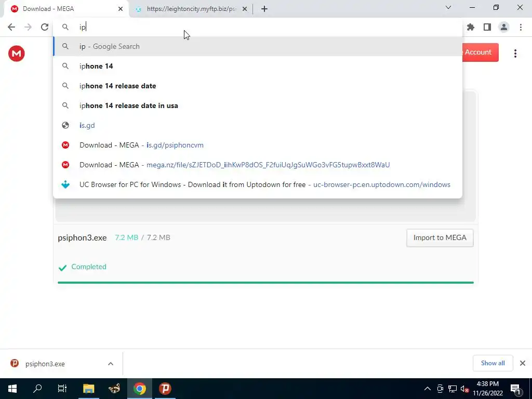Click the Completed status label
The height and width of the screenshot is (399, 532).
[x=88, y=267]
